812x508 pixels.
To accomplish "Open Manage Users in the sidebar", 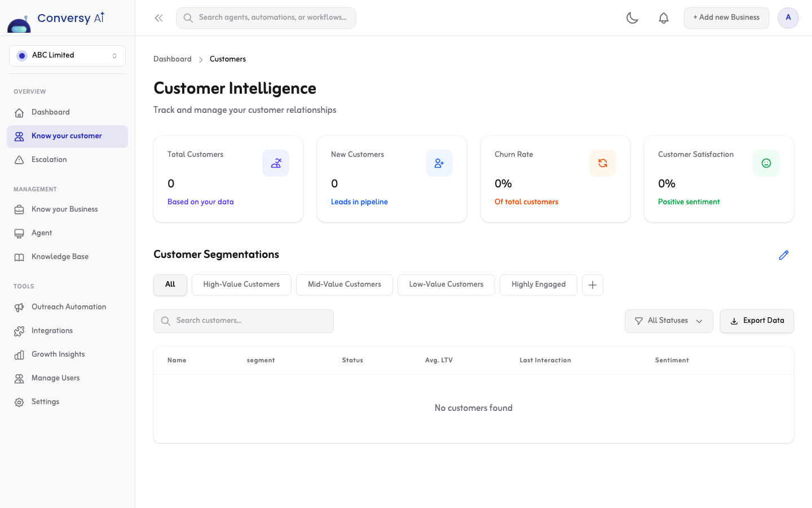I will tap(67, 378).
